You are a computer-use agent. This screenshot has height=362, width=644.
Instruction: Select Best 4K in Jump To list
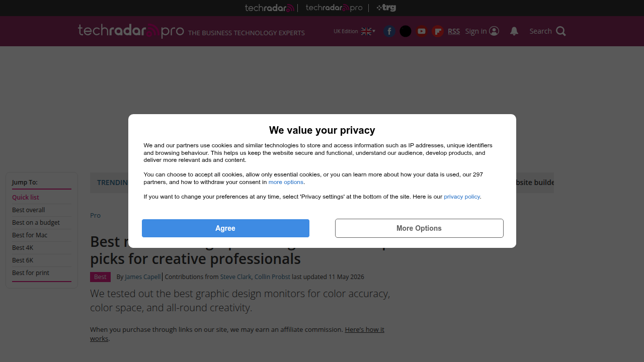[x=23, y=247]
